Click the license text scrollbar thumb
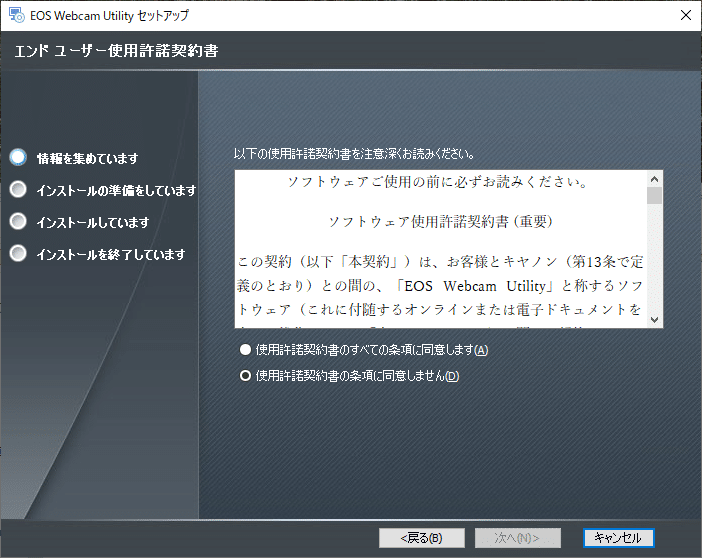This screenshot has height=558, width=702. pyautogui.click(x=654, y=196)
